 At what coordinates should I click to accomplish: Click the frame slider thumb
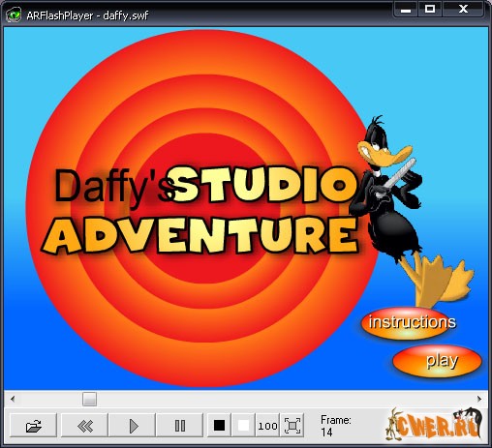click(89, 399)
